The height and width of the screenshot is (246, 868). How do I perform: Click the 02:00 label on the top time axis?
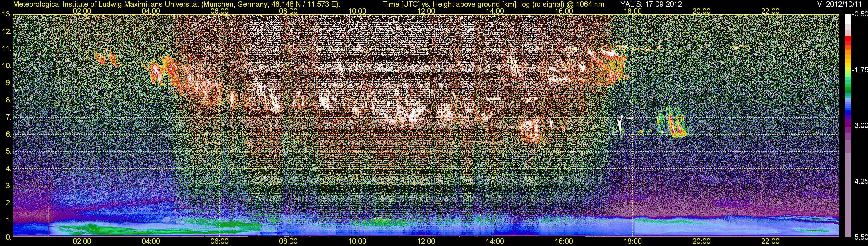[82, 11]
